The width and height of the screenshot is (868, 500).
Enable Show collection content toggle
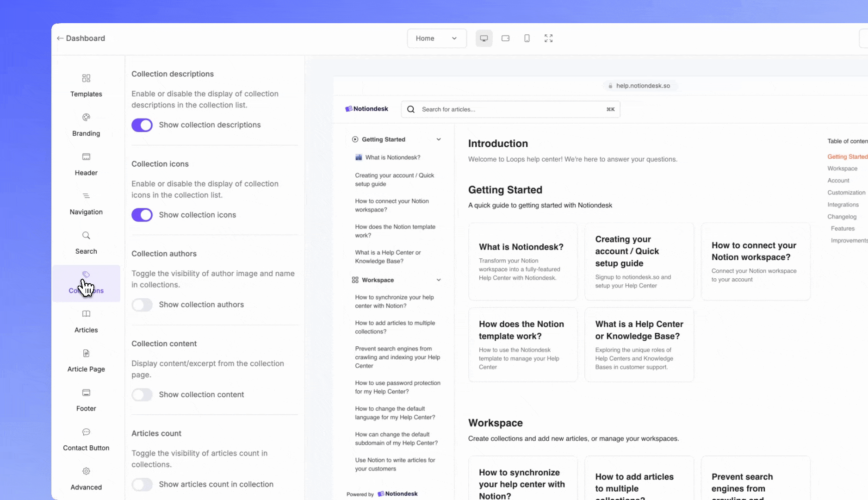pyautogui.click(x=142, y=394)
